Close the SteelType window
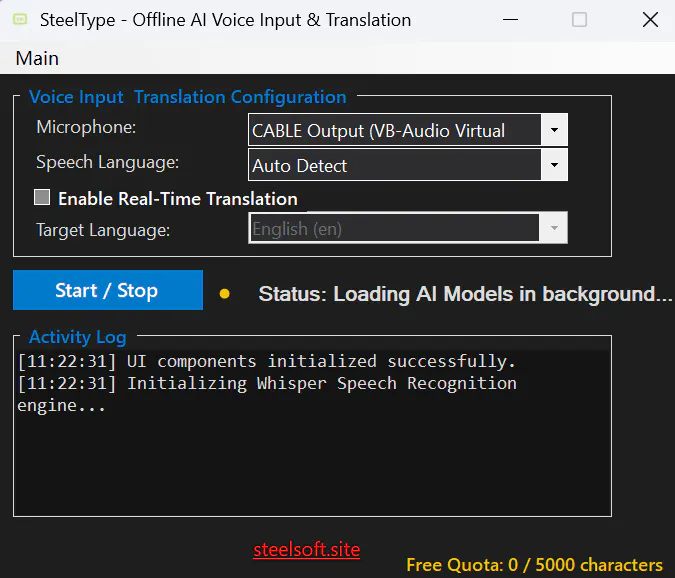The width and height of the screenshot is (675, 578). [650, 20]
